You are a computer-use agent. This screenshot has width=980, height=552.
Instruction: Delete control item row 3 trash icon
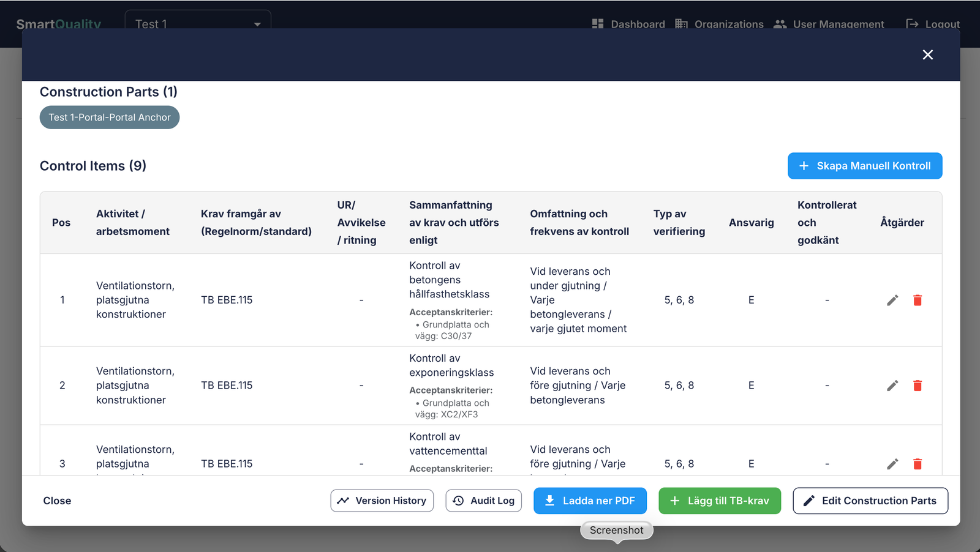pos(918,464)
